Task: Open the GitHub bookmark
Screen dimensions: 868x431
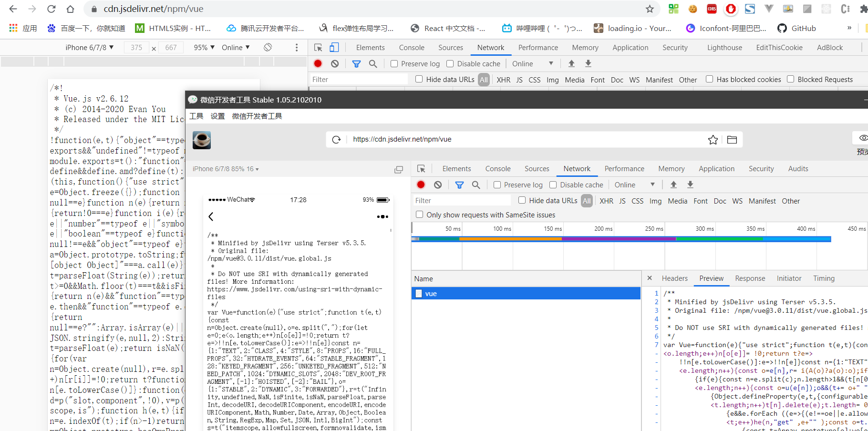Action: coord(797,28)
